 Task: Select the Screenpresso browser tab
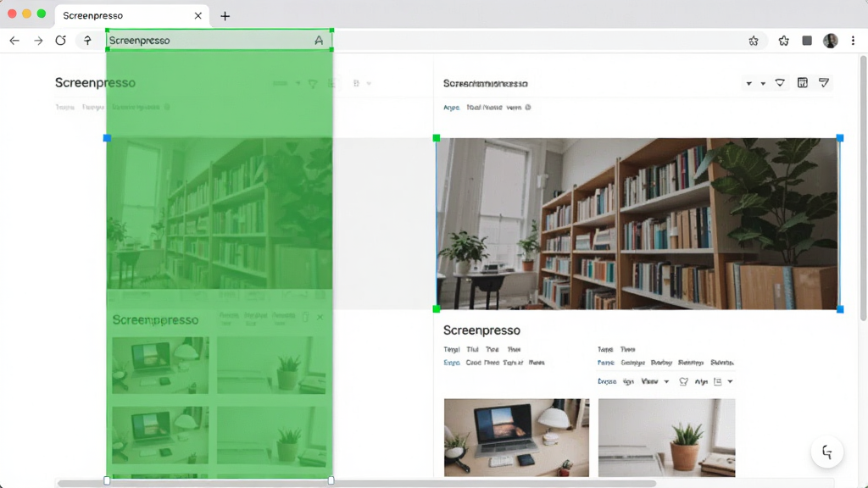131,15
